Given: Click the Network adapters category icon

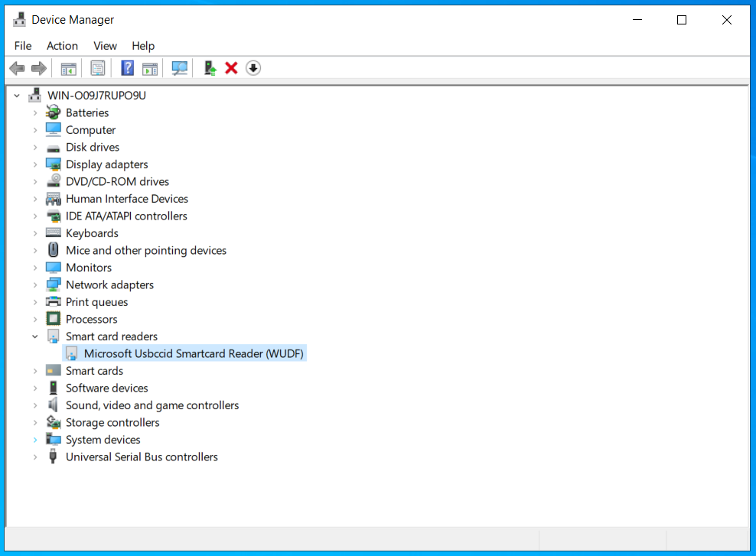Looking at the screenshot, I should coord(53,285).
